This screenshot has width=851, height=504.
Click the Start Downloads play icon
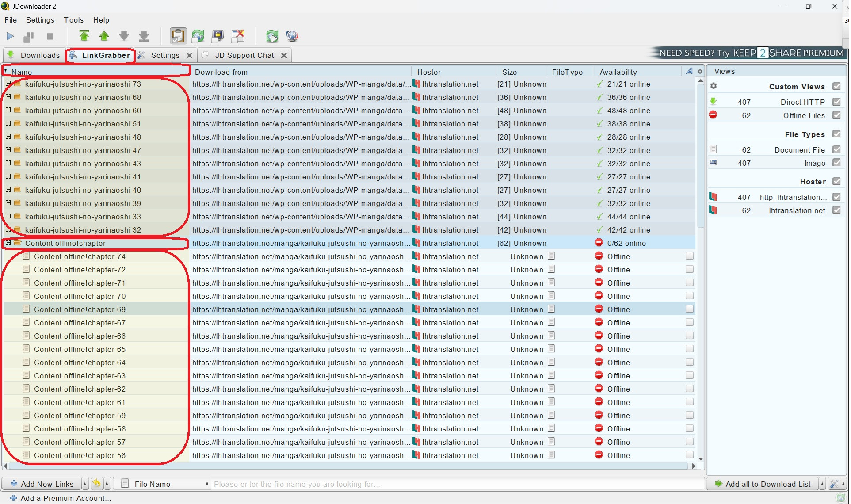pyautogui.click(x=10, y=36)
